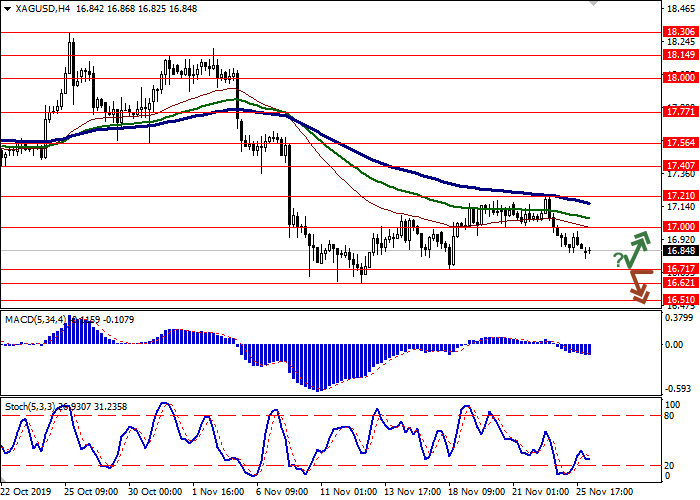This screenshot has width=700, height=500.
Task: Click the 18.149 red level label
Action: (x=680, y=55)
